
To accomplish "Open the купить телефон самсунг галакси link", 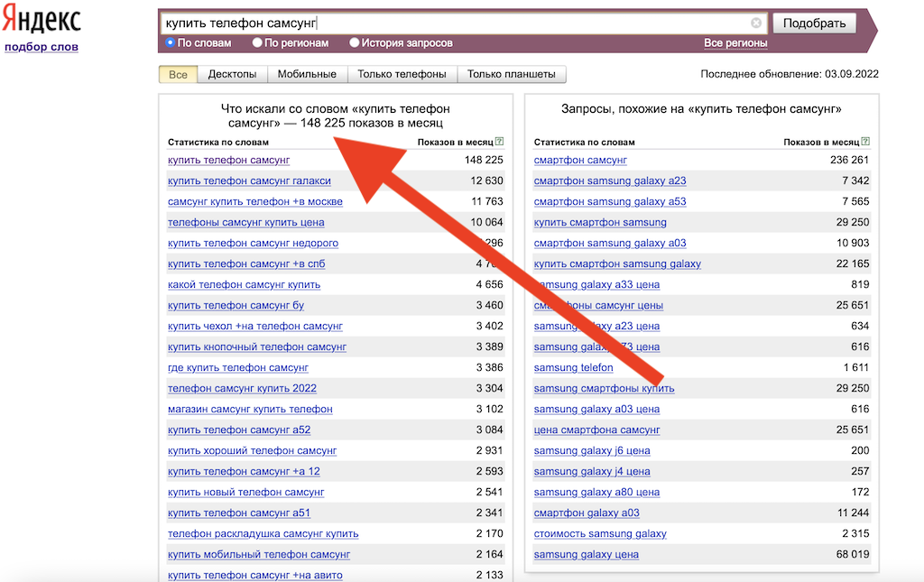I will click(x=249, y=180).
